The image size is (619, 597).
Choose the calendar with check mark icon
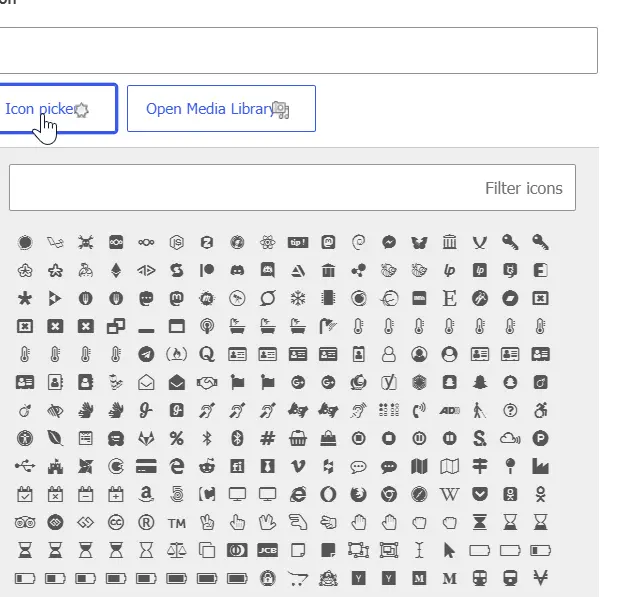[x=25, y=494]
